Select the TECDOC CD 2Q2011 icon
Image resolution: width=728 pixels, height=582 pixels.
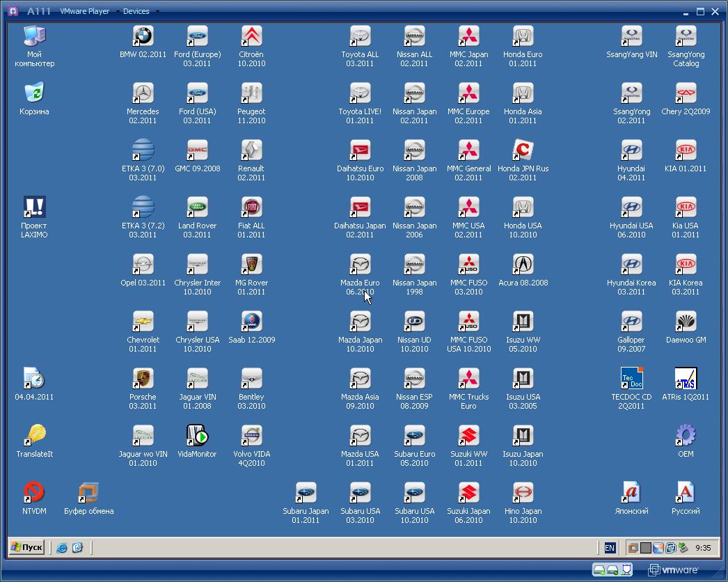[x=631, y=379]
